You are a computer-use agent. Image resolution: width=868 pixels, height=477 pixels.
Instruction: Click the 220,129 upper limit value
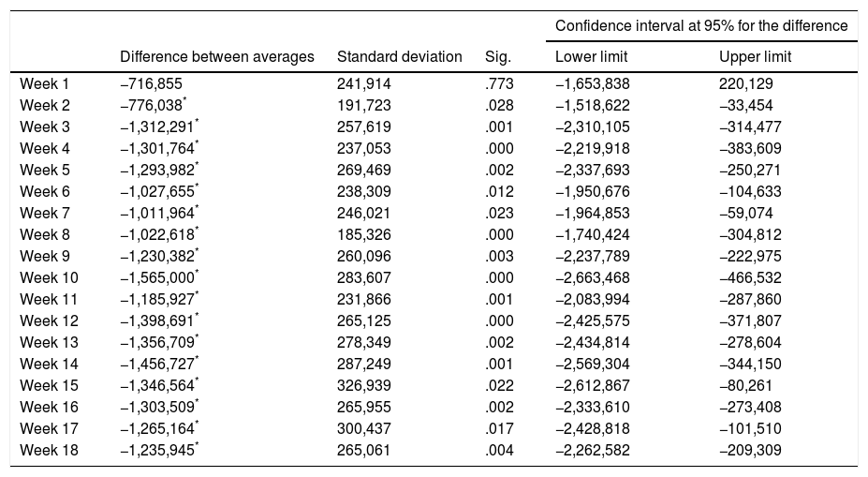tap(746, 83)
